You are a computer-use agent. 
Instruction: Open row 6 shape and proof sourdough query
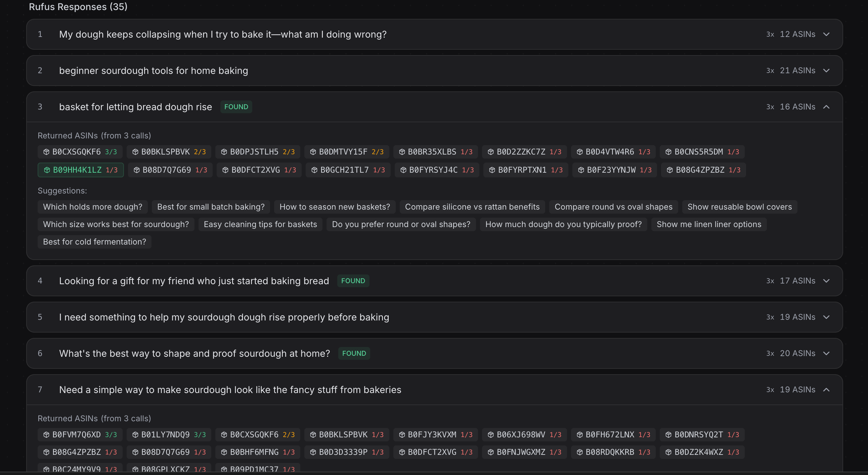point(194,353)
